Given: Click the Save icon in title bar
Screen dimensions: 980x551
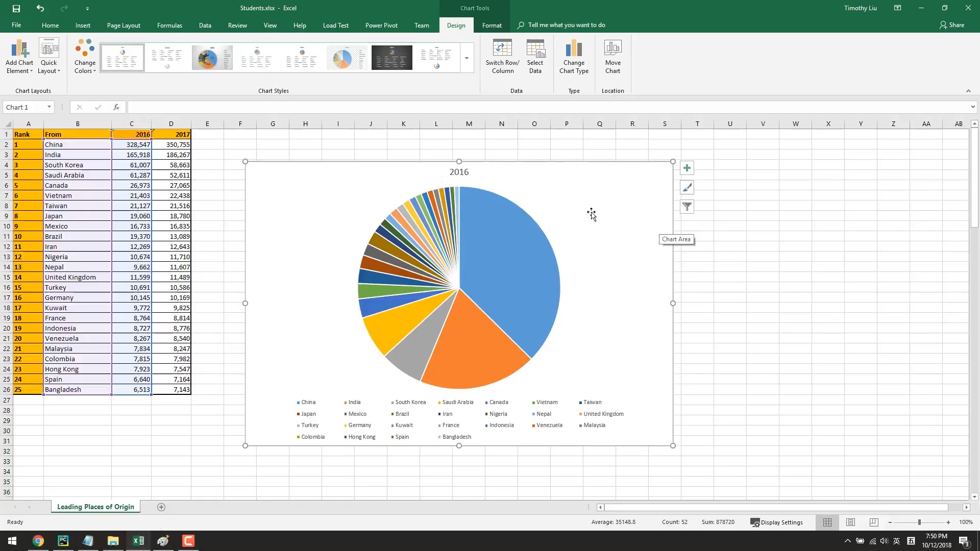Looking at the screenshot, I should tap(16, 8).
